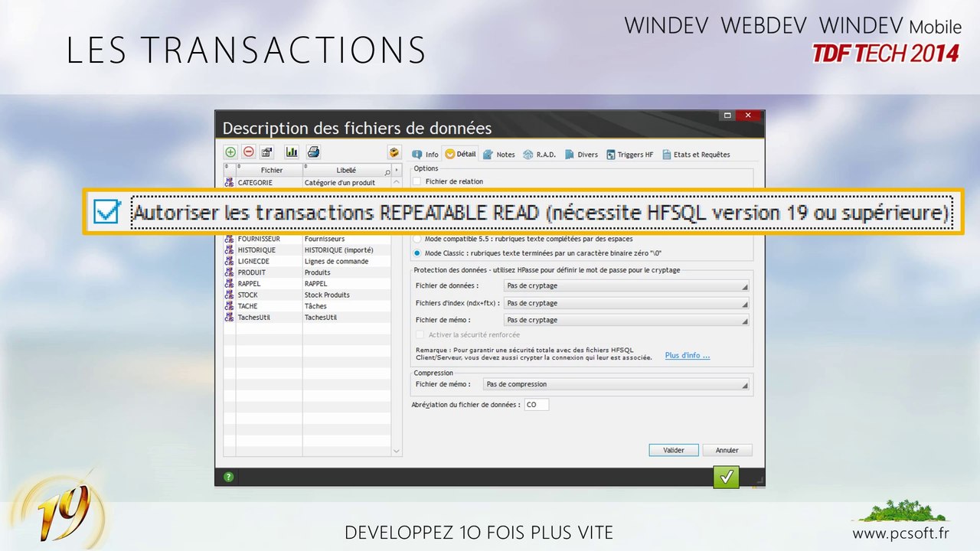The image size is (980, 551).
Task: Click the yellow package icon above the list
Action: coord(394,152)
